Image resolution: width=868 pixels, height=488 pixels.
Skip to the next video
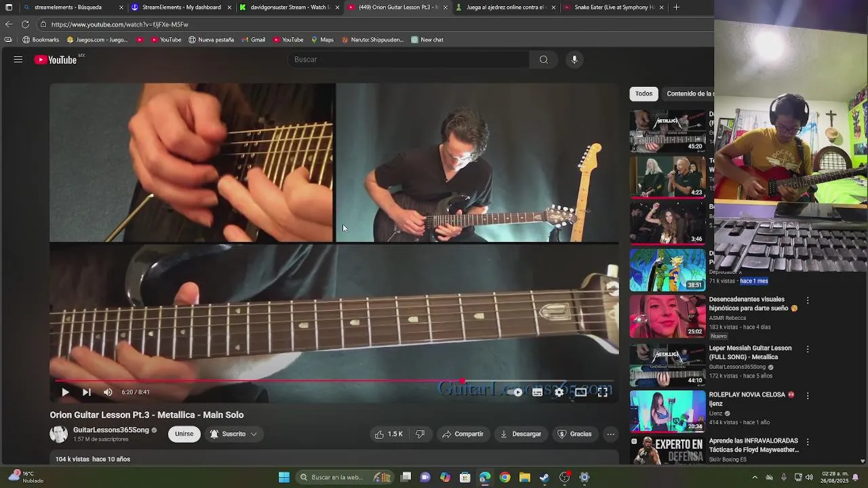click(x=86, y=392)
